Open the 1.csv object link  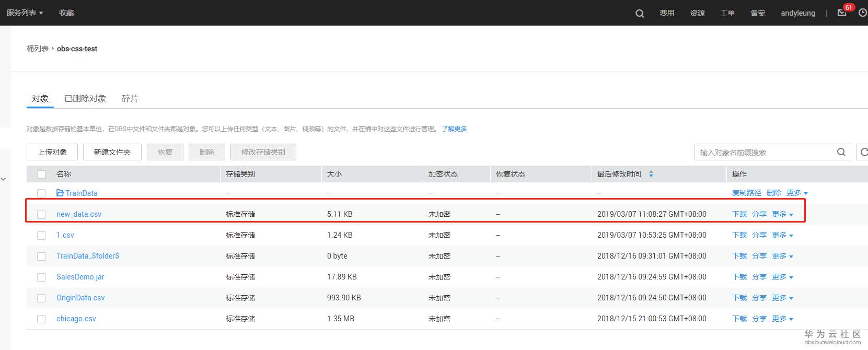click(65, 235)
